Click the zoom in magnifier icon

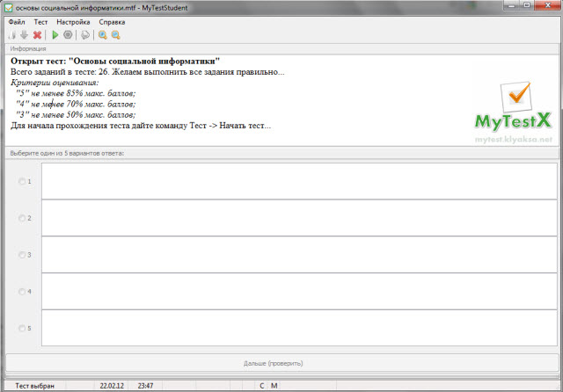[x=102, y=35]
